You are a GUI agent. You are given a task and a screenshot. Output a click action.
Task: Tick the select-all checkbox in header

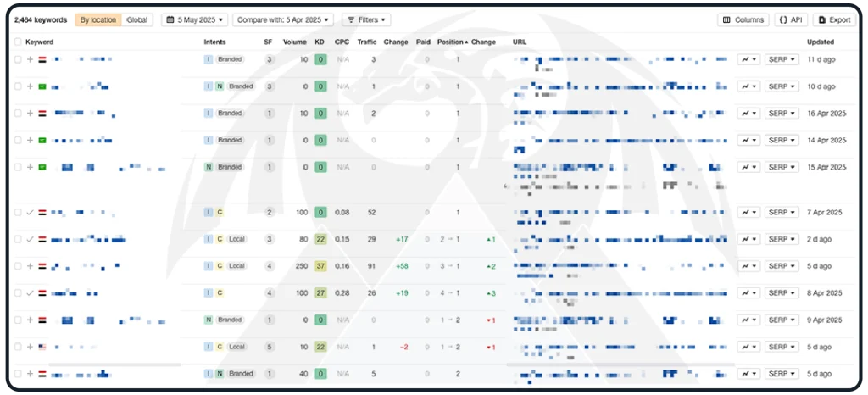[19, 42]
